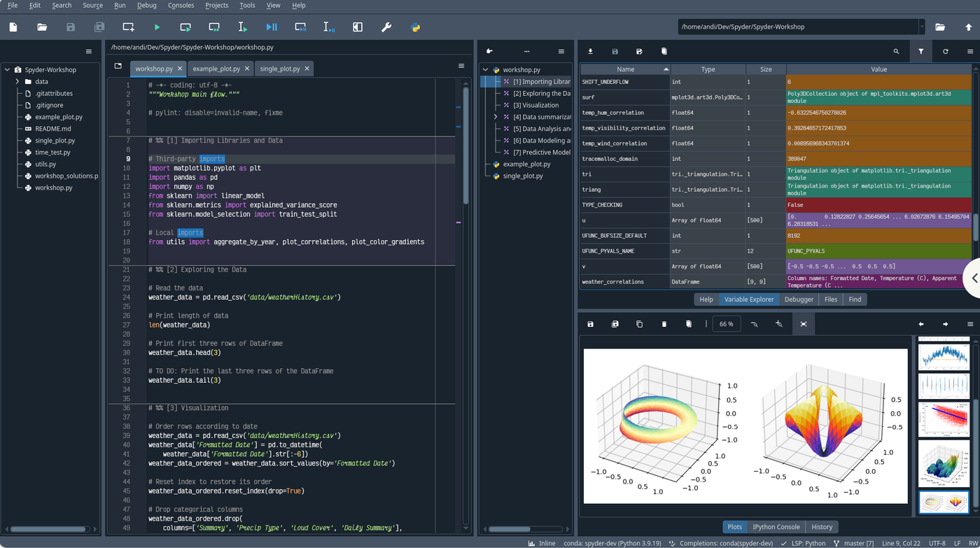Collapse the Spyder-Workshop project folder

[x=7, y=70]
